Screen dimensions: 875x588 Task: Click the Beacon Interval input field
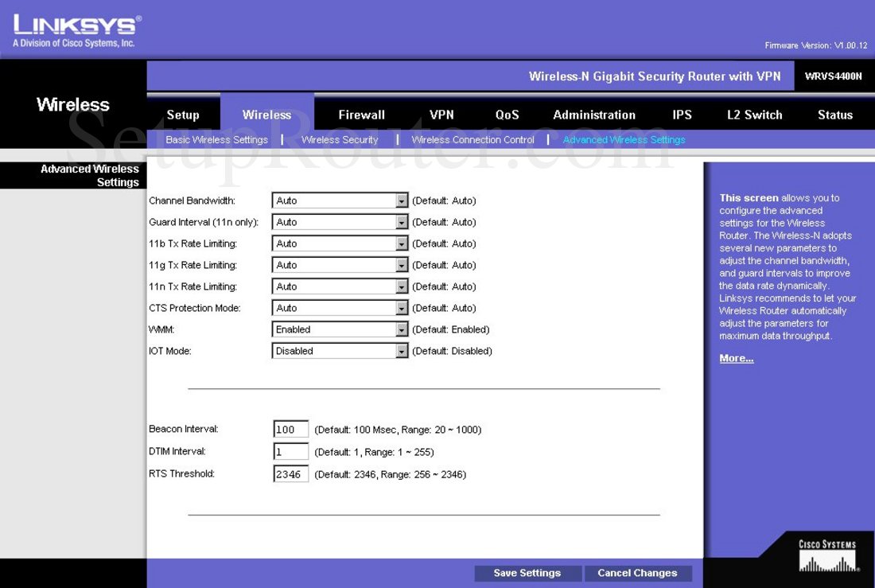pyautogui.click(x=290, y=429)
